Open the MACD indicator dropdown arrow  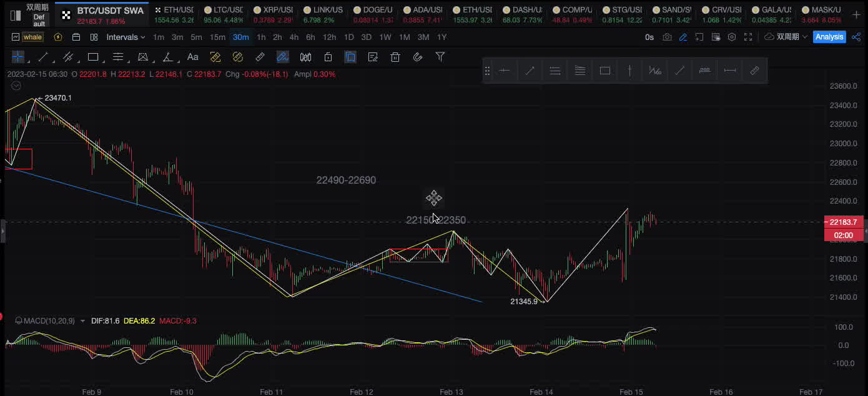83,320
